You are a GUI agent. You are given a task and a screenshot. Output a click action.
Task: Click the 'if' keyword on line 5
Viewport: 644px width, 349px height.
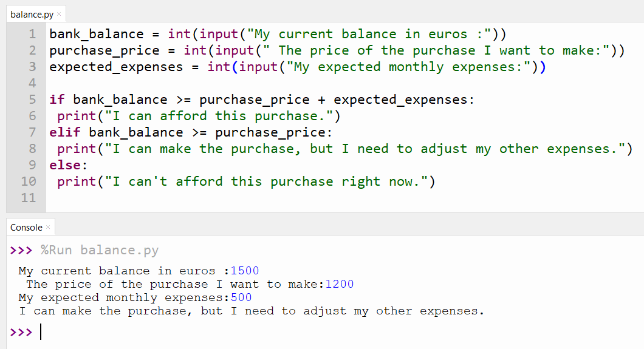point(57,100)
